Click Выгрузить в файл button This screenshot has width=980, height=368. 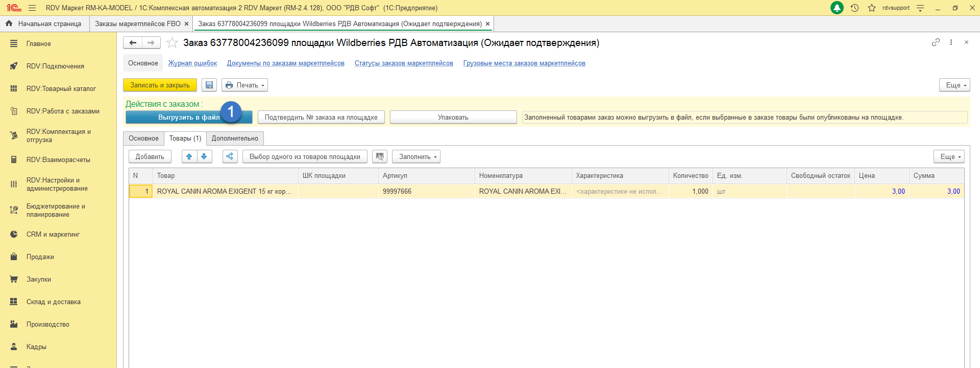point(189,117)
